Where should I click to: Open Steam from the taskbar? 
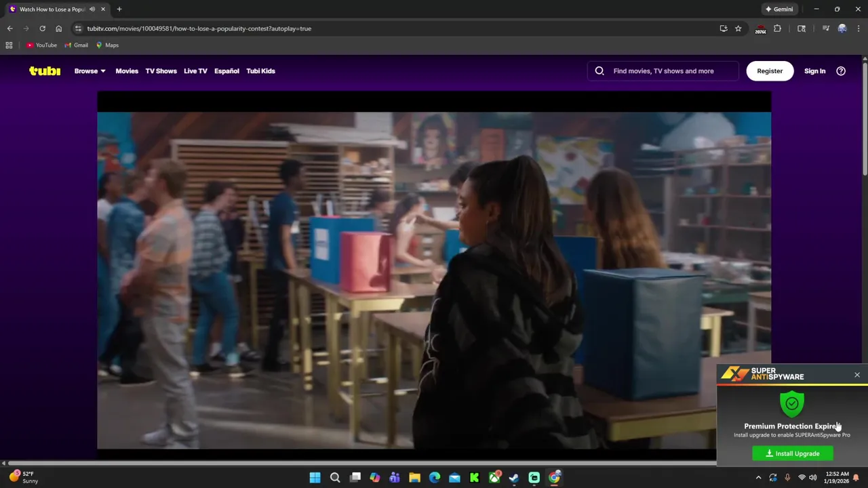click(514, 477)
